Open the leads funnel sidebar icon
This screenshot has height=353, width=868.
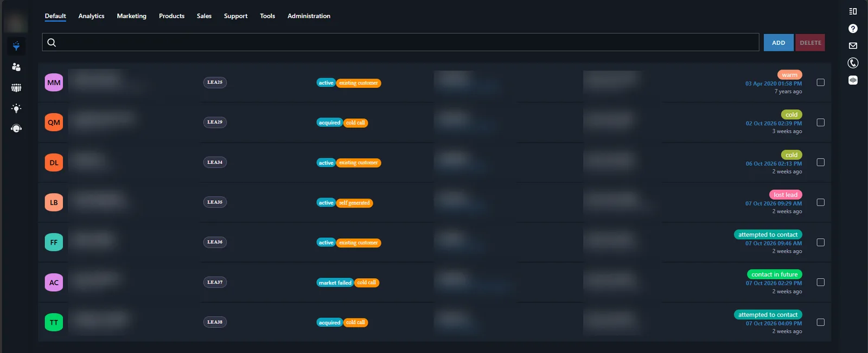point(16,46)
